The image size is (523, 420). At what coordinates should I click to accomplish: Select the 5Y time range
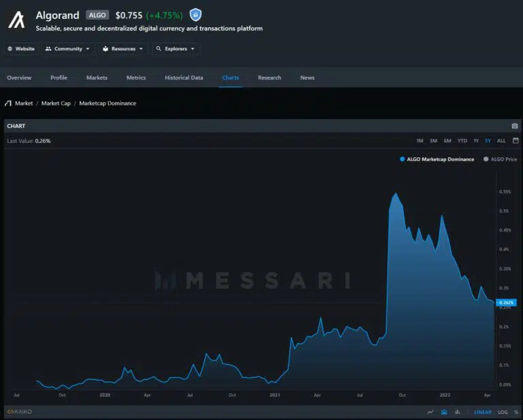pyautogui.click(x=488, y=141)
